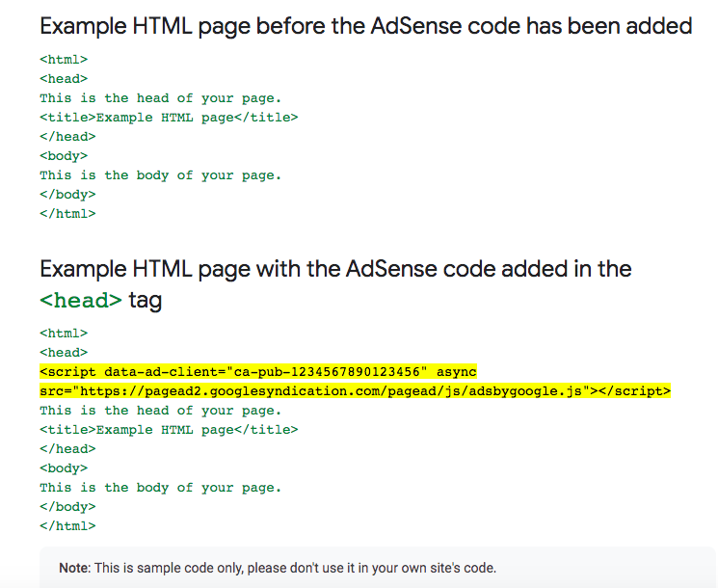Click the closing </head> line in the AdSense-added example
718x588 pixels.
67,449
